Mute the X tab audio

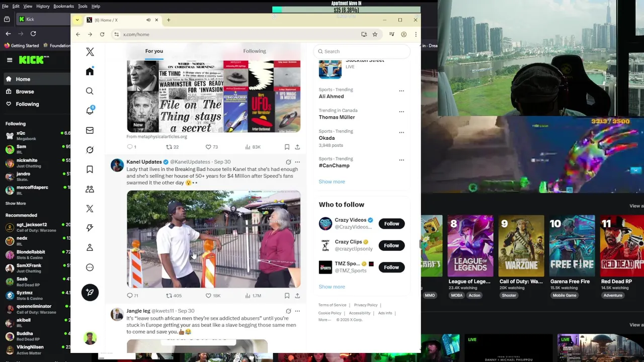point(148,20)
